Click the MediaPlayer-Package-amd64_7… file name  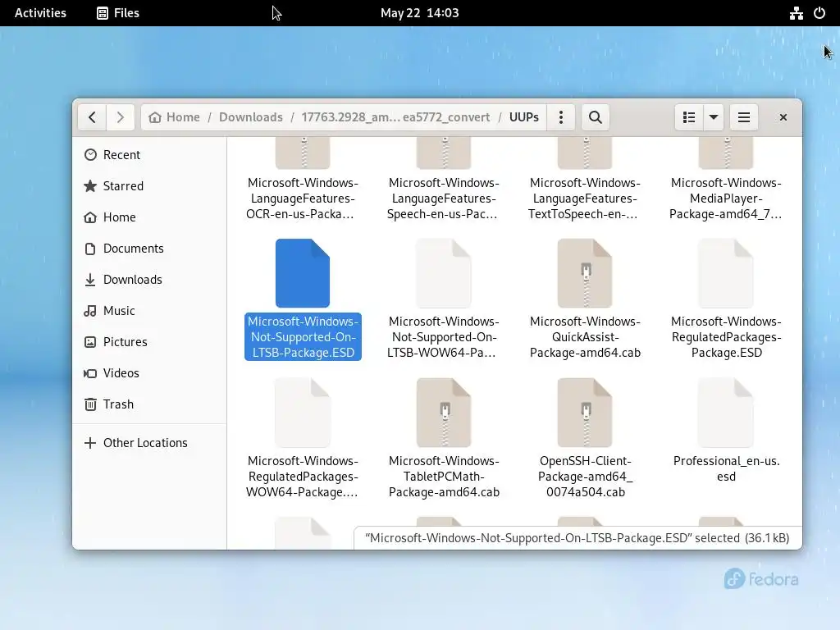pyautogui.click(x=726, y=199)
